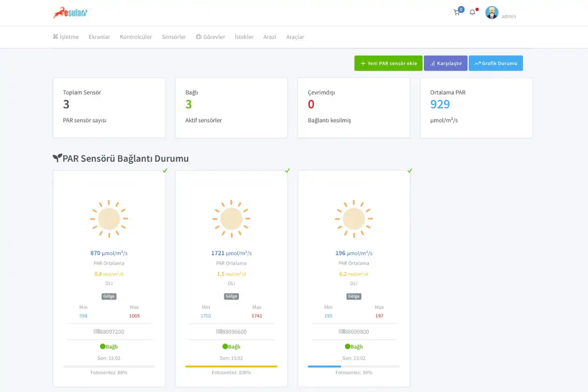Click sun icon on 870 µmol sensor card
588x392 pixels.
109,219
